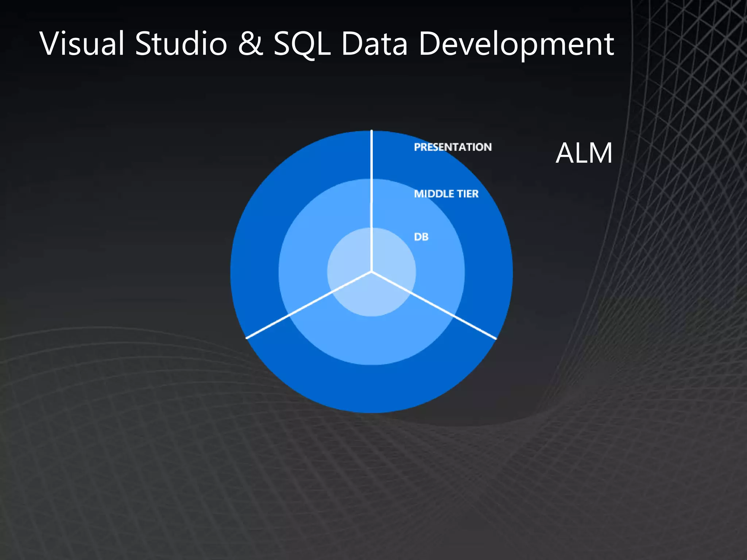Screen dimensions: 747x560
Task: Select the DB label text
Action: point(421,237)
